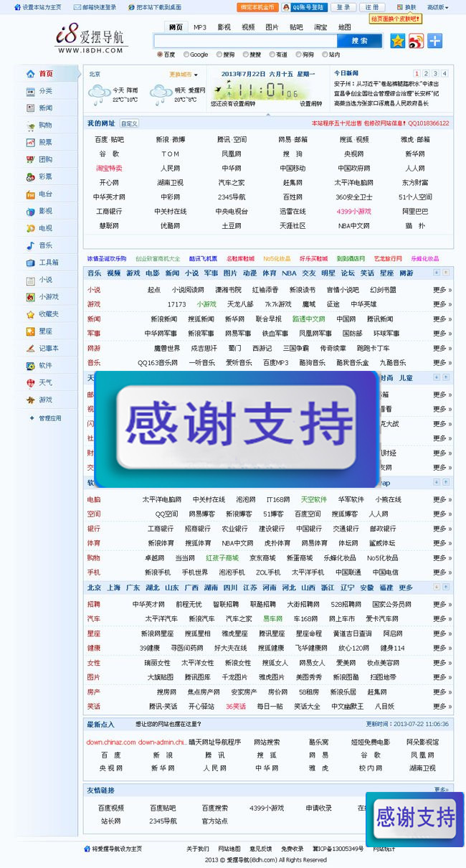Select the Google search engine radio button
Viewport: 466px width, 868px height.
186,55
